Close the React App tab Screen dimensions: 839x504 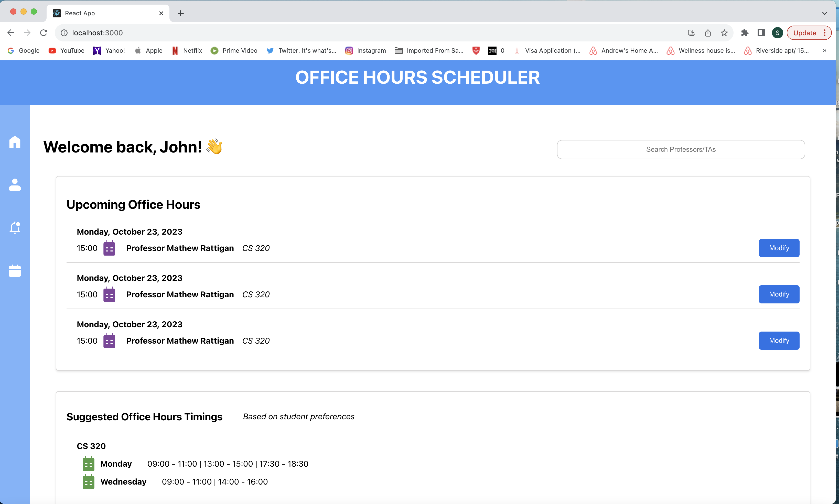pos(161,13)
